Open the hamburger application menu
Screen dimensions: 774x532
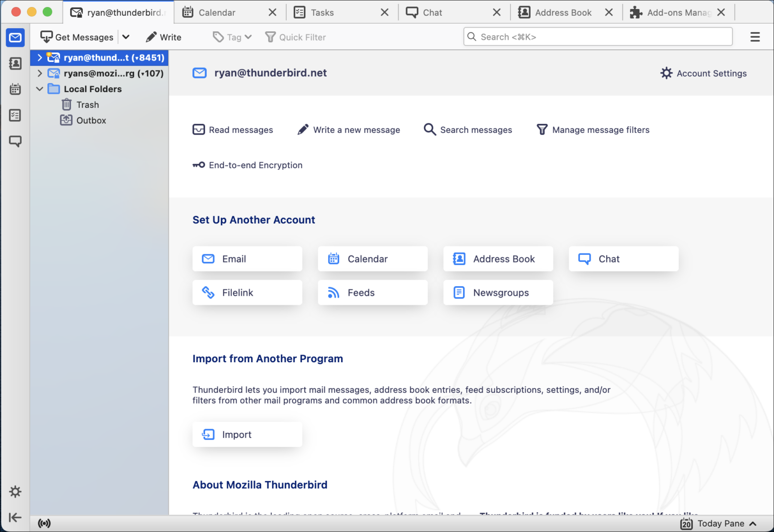click(x=755, y=37)
